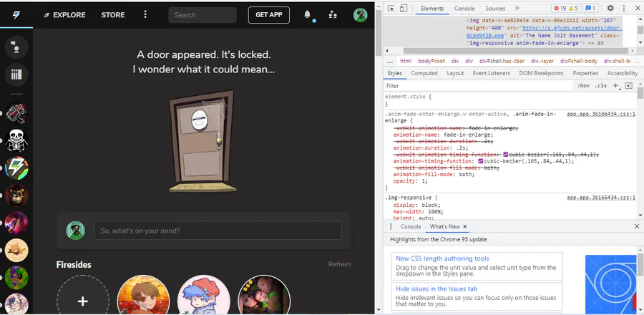Open app.app.3b166434.css link beside .img-responsive

click(601, 198)
